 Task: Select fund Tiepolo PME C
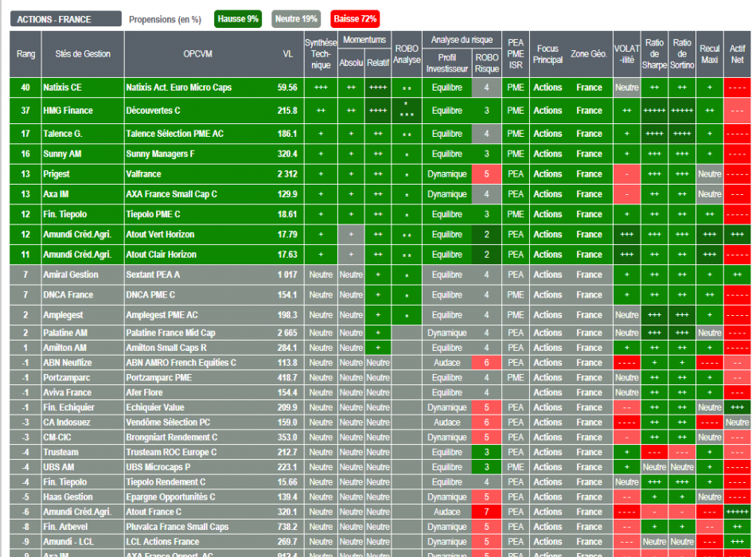coord(154,214)
